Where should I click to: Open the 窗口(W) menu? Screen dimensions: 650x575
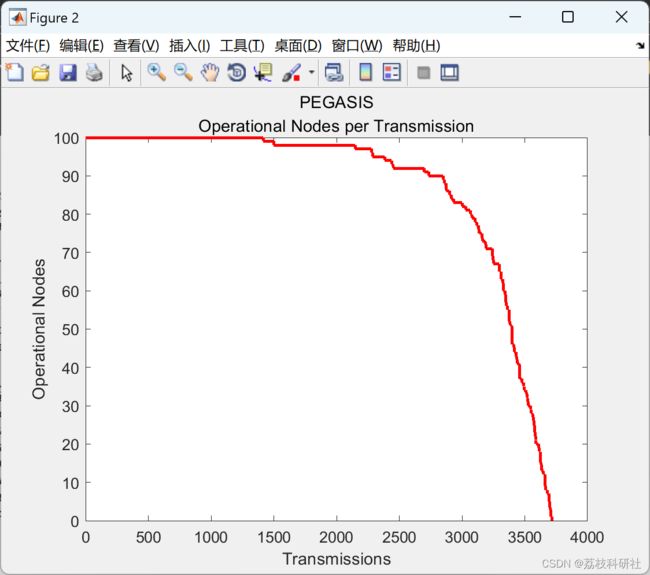click(357, 46)
